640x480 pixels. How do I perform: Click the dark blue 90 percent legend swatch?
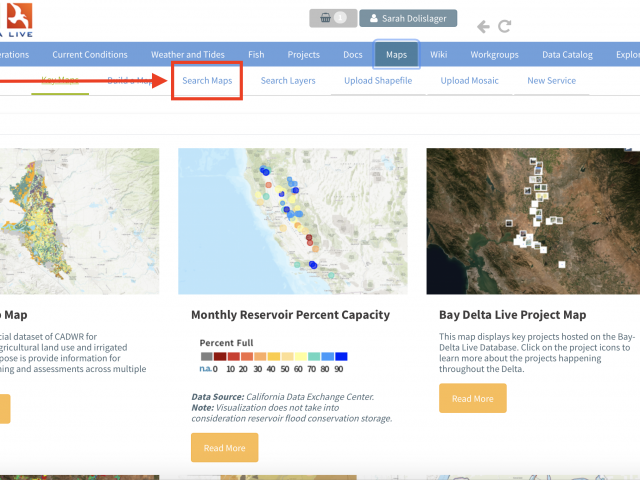pos(341,356)
